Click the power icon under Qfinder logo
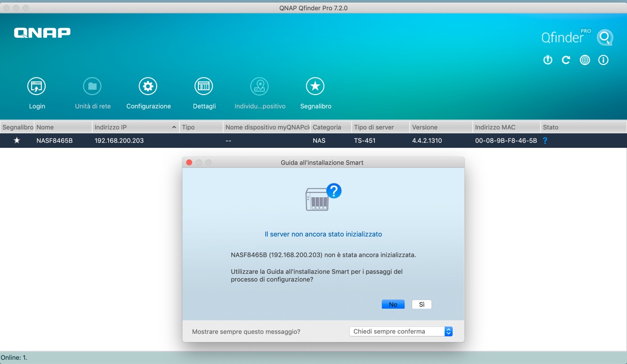Viewport: 627px width, 364px height. pyautogui.click(x=547, y=60)
